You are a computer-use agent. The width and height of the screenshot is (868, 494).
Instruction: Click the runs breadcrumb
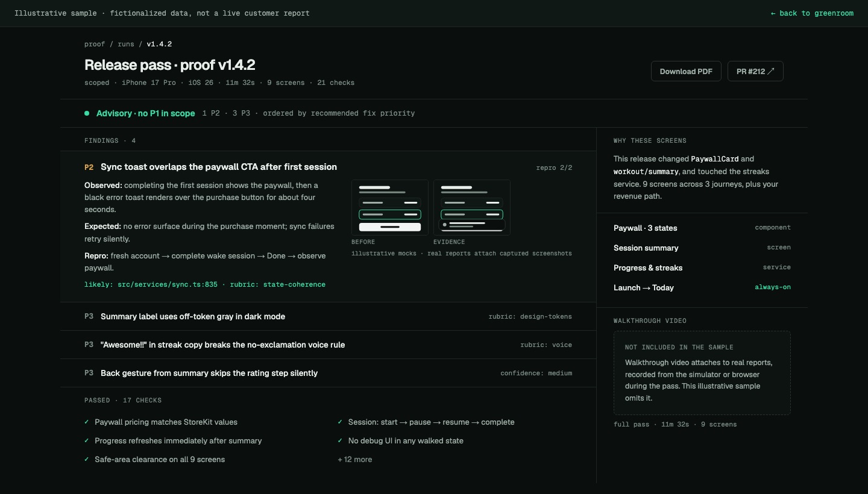(126, 44)
